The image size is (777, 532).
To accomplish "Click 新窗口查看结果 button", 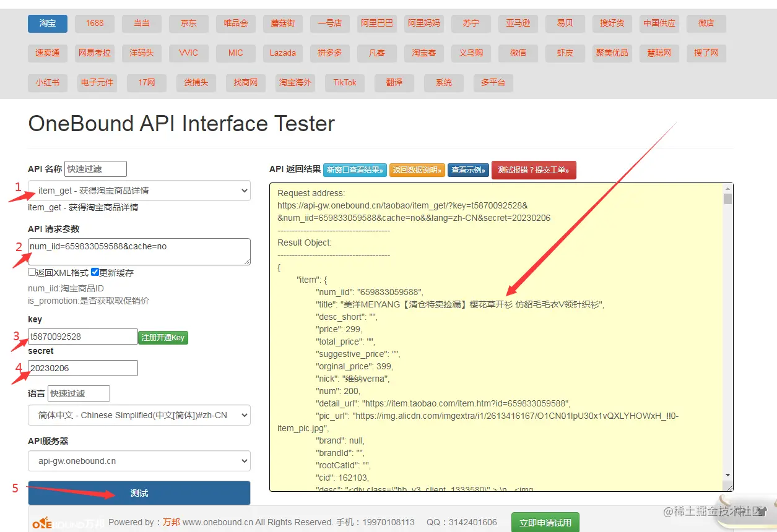I will 355,169.
